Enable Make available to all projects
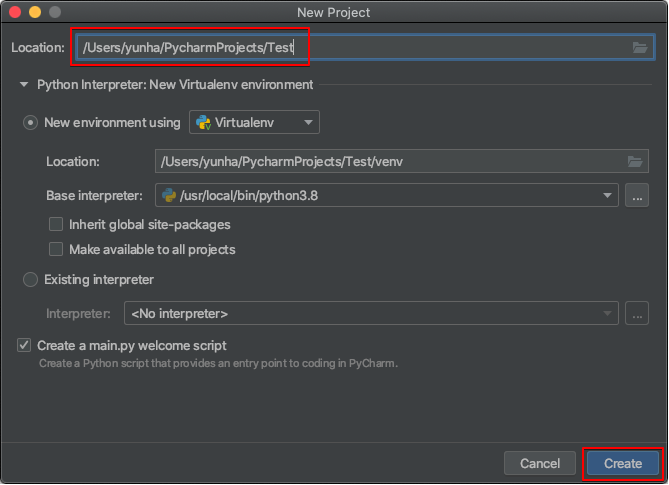669x485 pixels. coord(56,249)
